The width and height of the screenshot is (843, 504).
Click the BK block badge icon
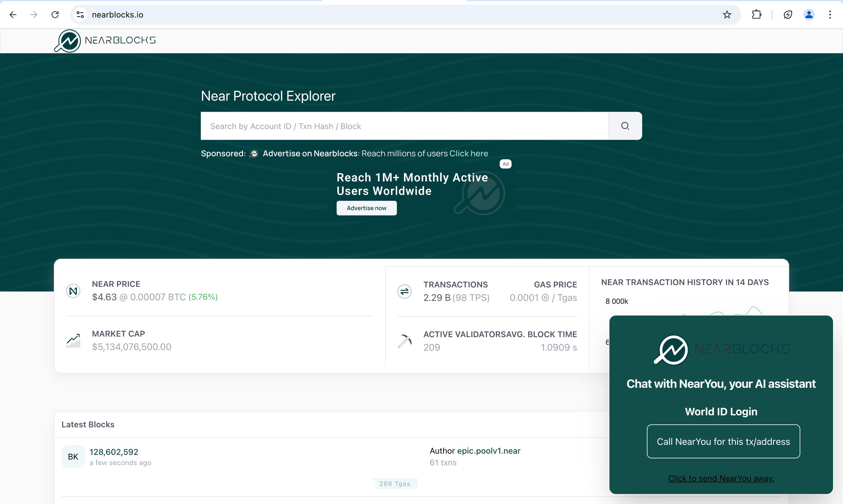[x=73, y=457]
